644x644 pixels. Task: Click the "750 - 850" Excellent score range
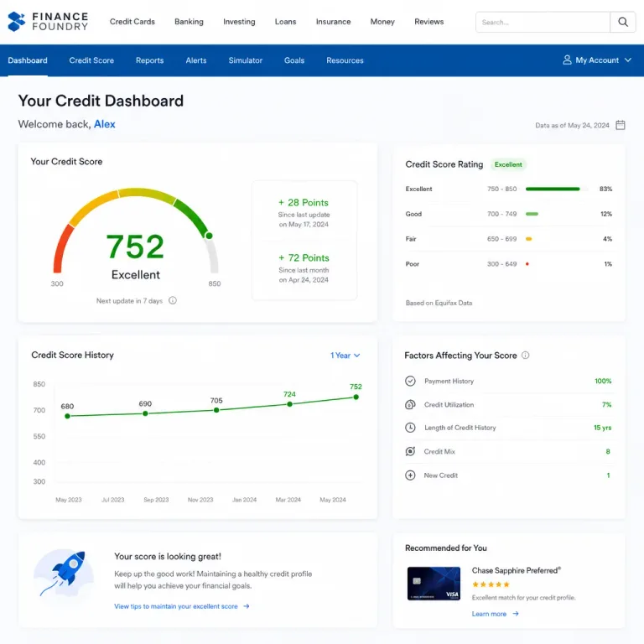click(502, 189)
